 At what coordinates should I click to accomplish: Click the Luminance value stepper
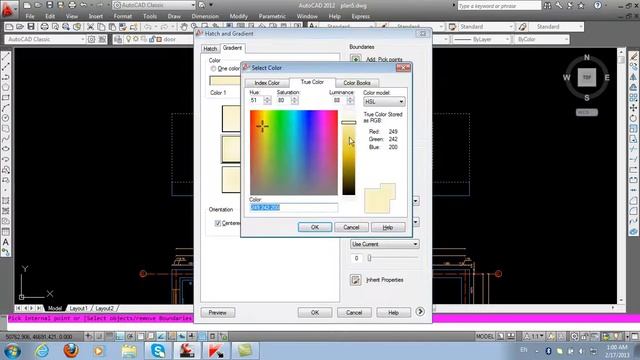coord(350,100)
